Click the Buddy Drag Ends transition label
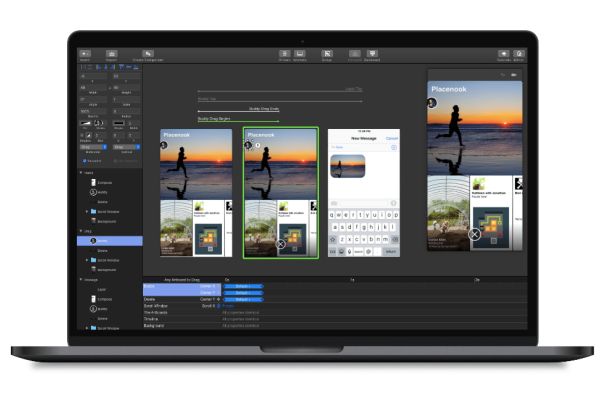 coord(264,109)
